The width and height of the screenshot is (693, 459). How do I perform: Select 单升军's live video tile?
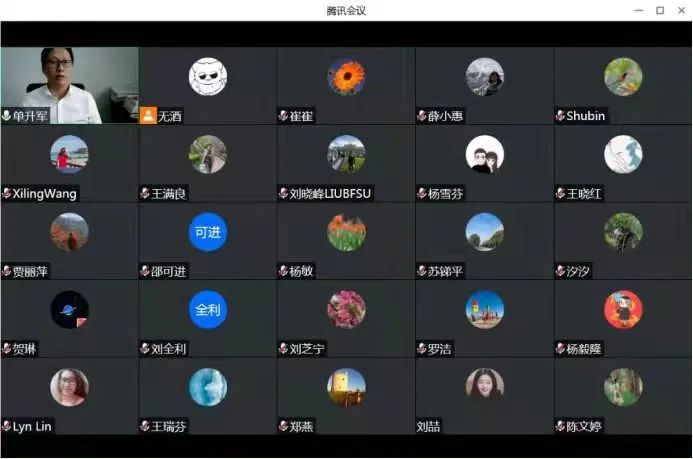(x=69, y=85)
